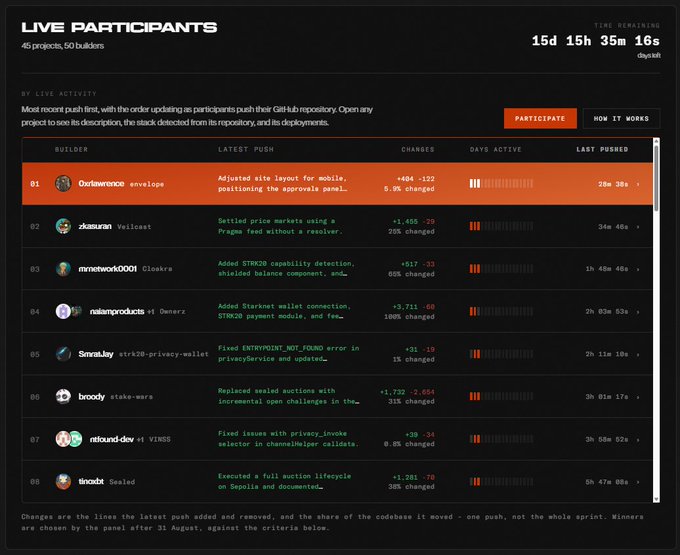Image resolution: width=680 pixels, height=555 pixels.
Task: Click mrnetwork0001's avatar icon
Action: [63, 268]
